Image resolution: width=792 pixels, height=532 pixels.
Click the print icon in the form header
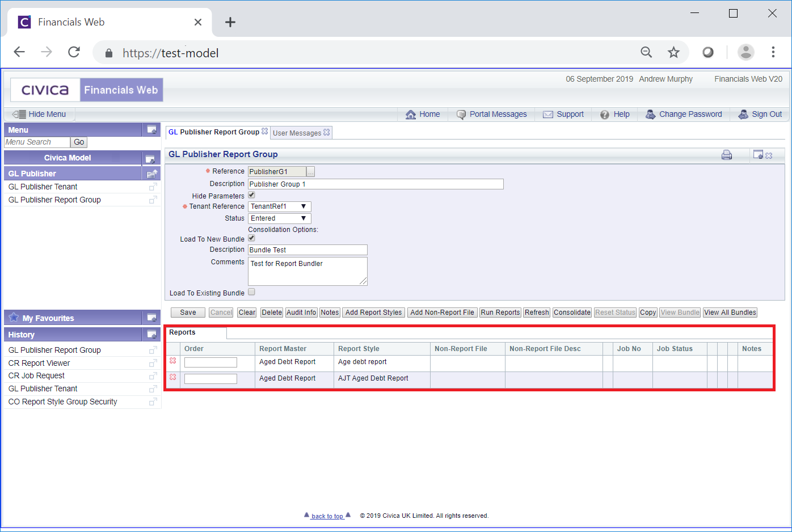coord(727,155)
